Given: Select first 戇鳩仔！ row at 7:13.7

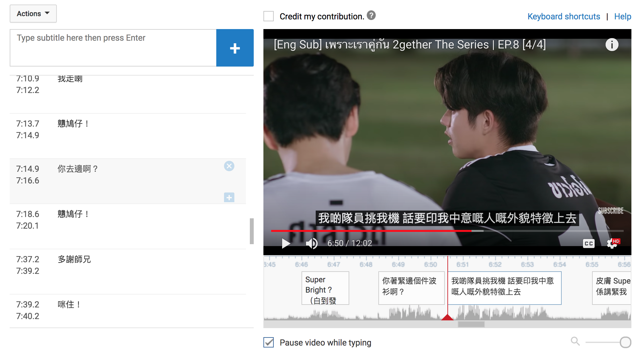Looking at the screenshot, I should click(128, 136).
